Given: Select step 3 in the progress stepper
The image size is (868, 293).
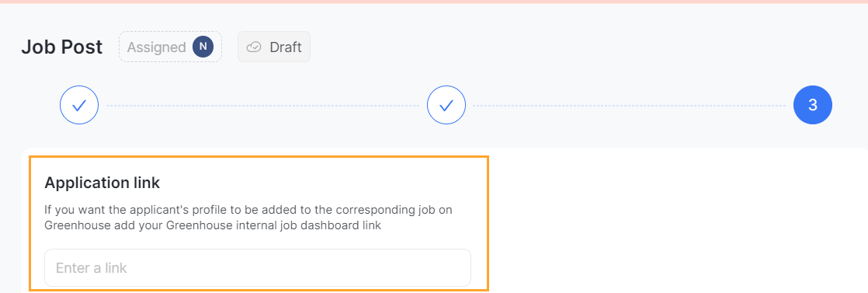Looking at the screenshot, I should [813, 105].
